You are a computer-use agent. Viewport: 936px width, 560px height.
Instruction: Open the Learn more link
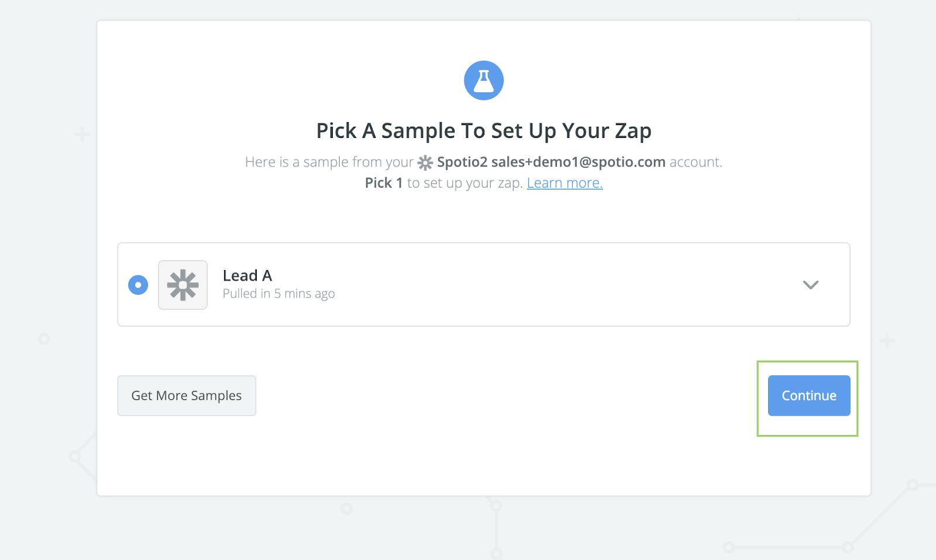click(x=565, y=183)
